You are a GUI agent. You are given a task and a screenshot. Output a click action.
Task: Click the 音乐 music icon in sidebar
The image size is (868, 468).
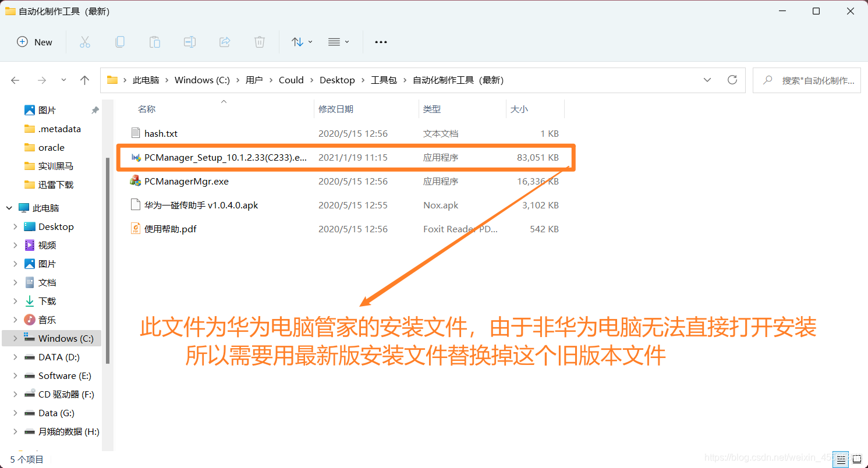[x=30, y=320]
